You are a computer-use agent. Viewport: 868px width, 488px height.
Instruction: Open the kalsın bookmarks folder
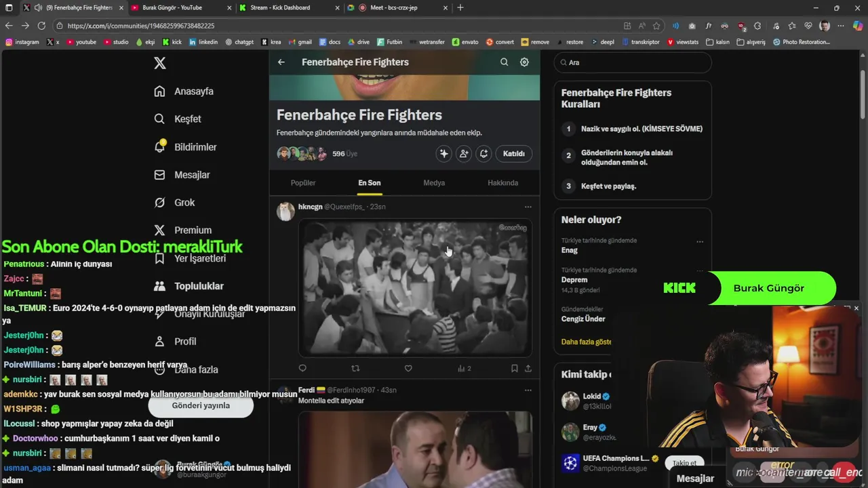pyautogui.click(x=717, y=42)
